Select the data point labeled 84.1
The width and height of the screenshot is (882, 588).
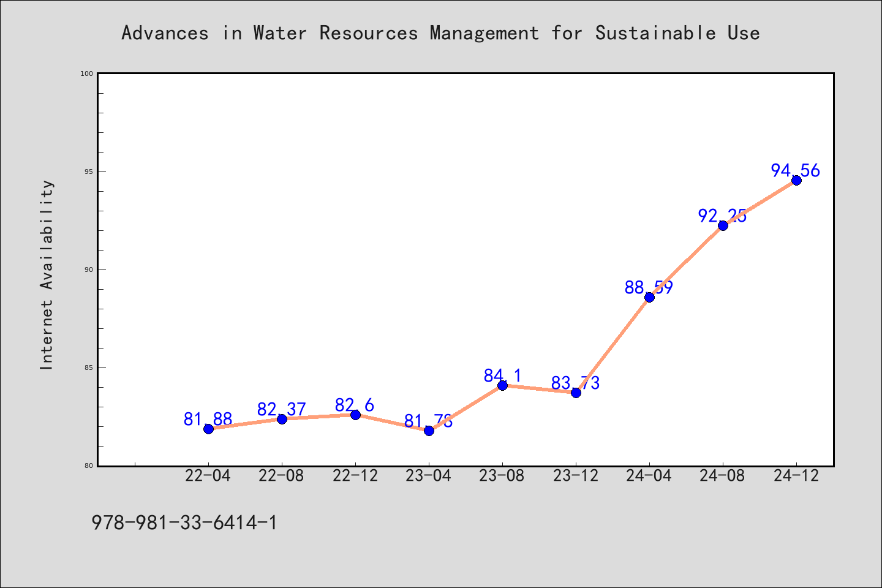pyautogui.click(x=502, y=385)
